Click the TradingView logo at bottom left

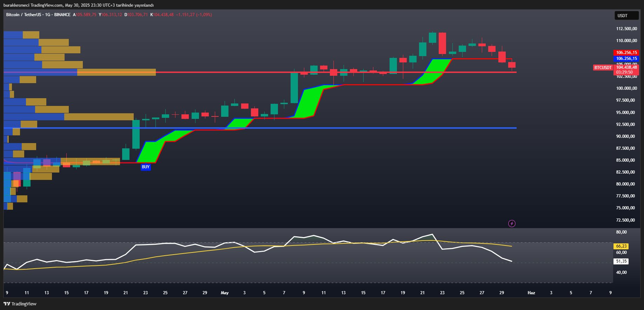20,304
